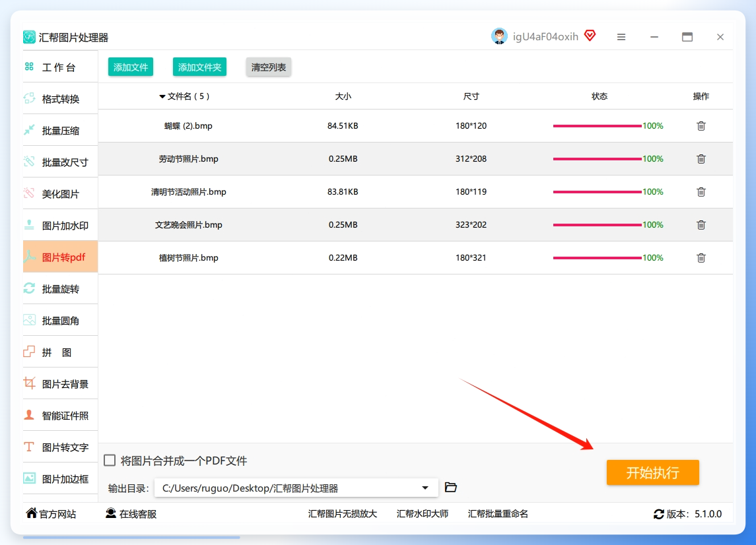Image resolution: width=756 pixels, height=545 pixels.
Task: Delete 清明节活动照片.bmp with trash icon
Action: (x=701, y=192)
